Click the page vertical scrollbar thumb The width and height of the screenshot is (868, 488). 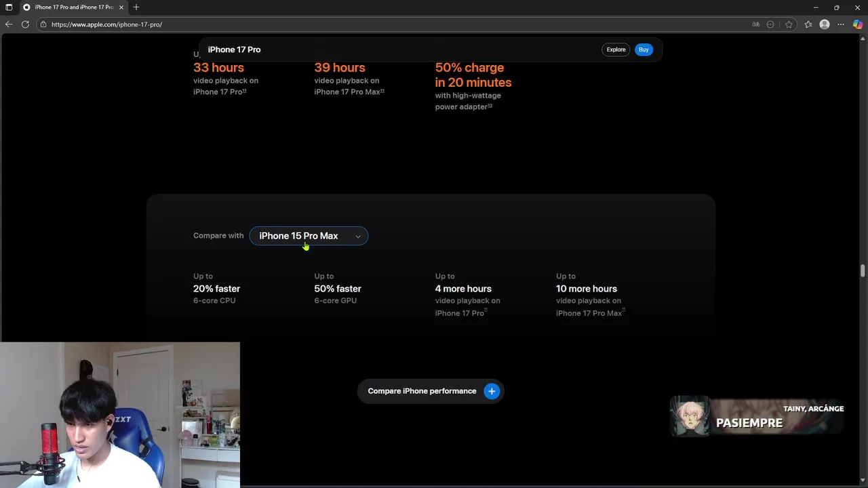[863, 270]
